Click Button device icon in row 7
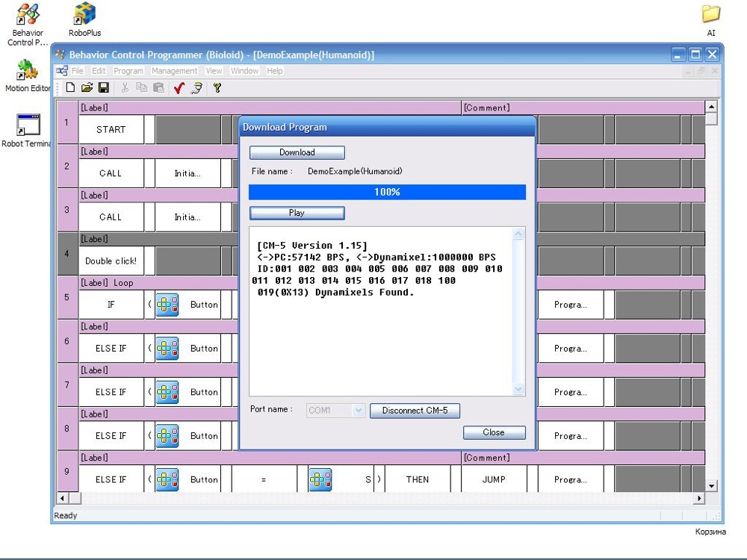The image size is (747, 560). [167, 393]
